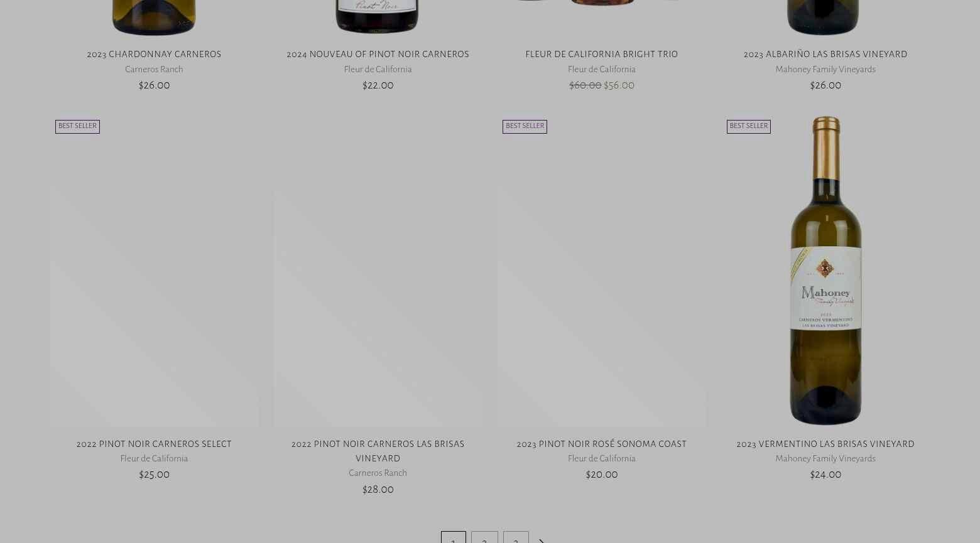Open the next page arrow
This screenshot has width=980, height=543.
[541, 540]
